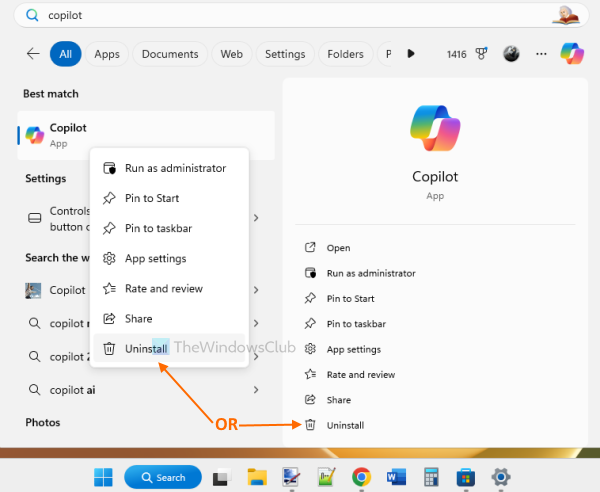The image size is (600, 492).
Task: Expand the Controls settings result chevron
Action: click(256, 218)
